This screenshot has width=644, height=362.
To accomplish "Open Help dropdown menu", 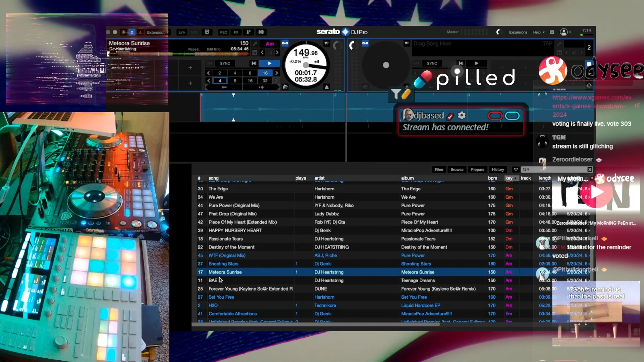I will point(539,32).
